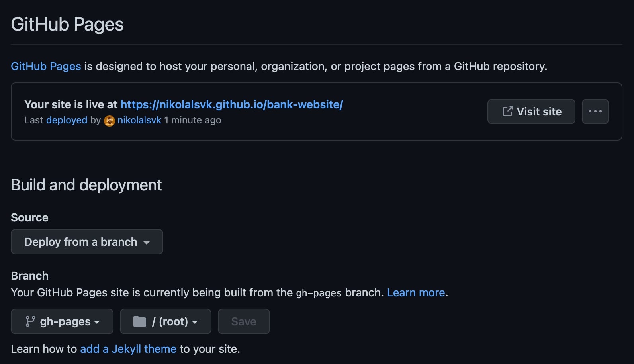Open the live site URL link
Screen dimensions: 634x364
pyautogui.click(x=232, y=104)
